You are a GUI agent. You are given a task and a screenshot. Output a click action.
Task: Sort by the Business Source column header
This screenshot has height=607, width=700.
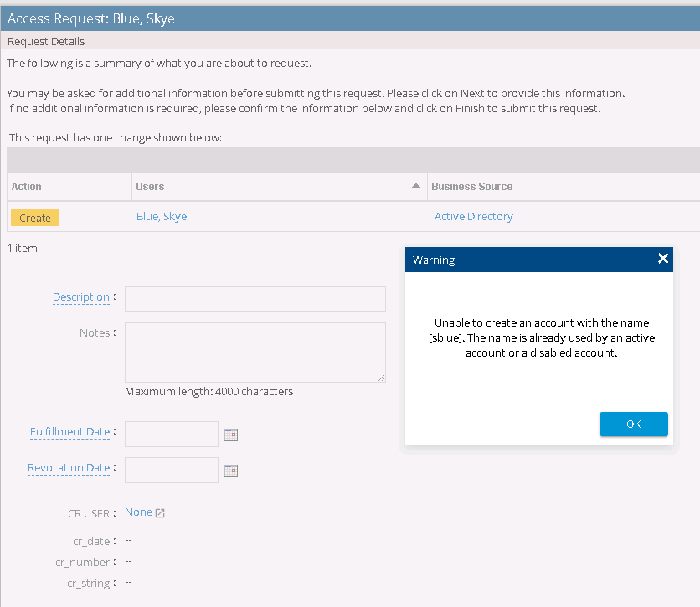[x=471, y=187]
